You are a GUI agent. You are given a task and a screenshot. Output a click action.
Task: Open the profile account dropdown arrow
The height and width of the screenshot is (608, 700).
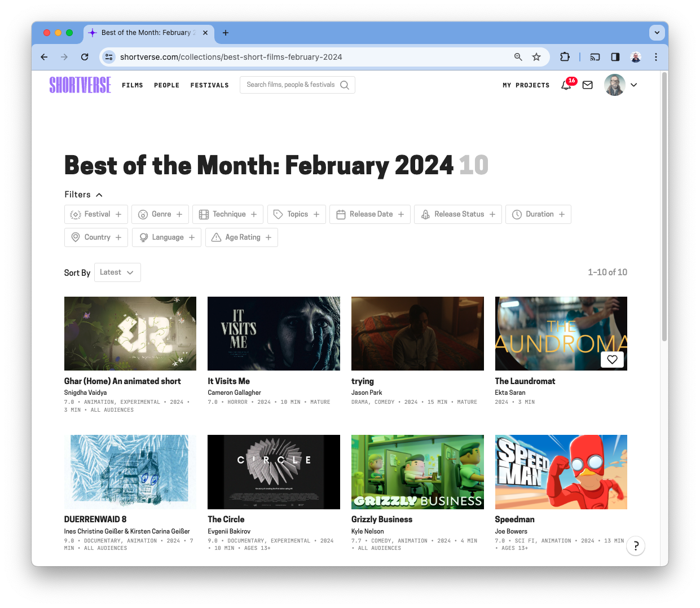(633, 85)
